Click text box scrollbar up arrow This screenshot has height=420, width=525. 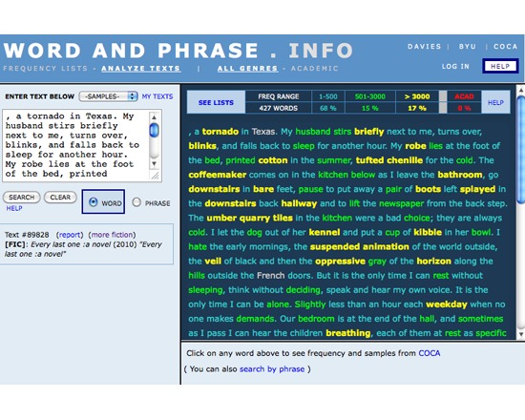coord(154,116)
